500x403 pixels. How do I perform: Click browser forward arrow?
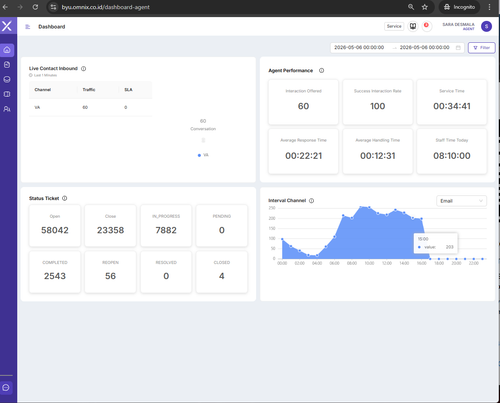click(x=20, y=7)
